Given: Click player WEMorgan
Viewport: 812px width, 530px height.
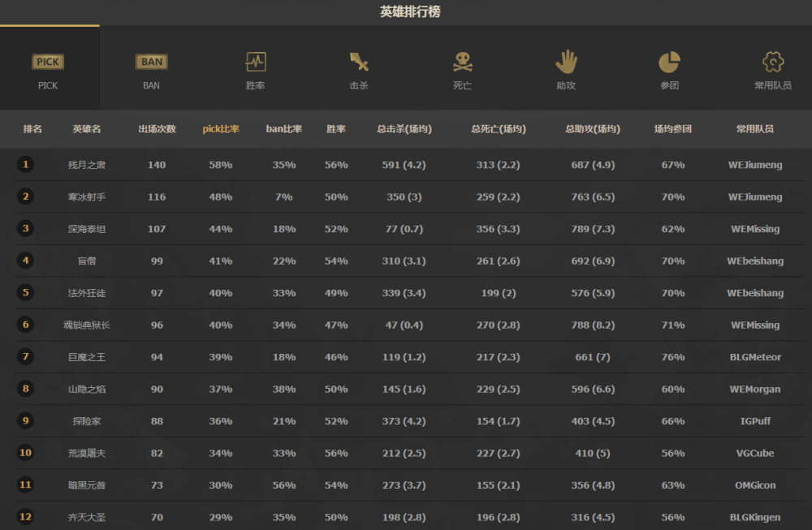Looking at the screenshot, I should (x=755, y=390).
